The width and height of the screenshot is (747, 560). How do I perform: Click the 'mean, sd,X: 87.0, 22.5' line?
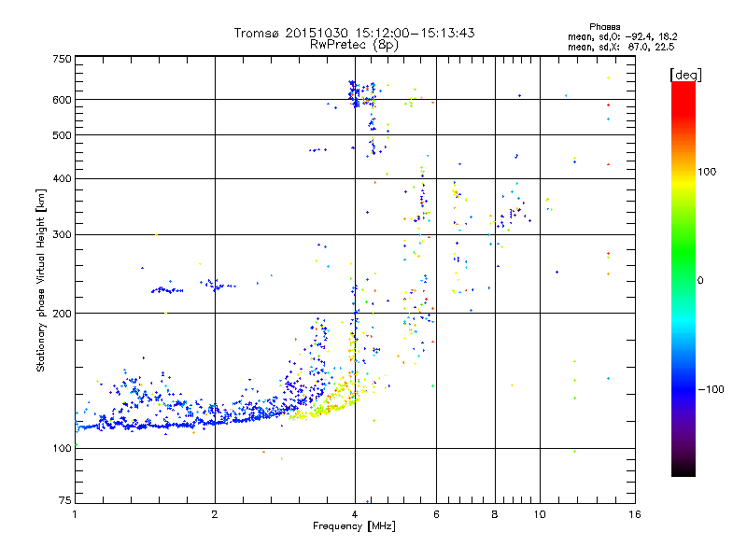621,47
